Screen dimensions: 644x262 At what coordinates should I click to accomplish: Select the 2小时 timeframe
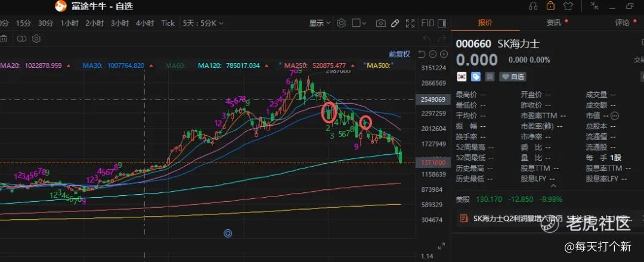pyautogui.click(x=94, y=23)
